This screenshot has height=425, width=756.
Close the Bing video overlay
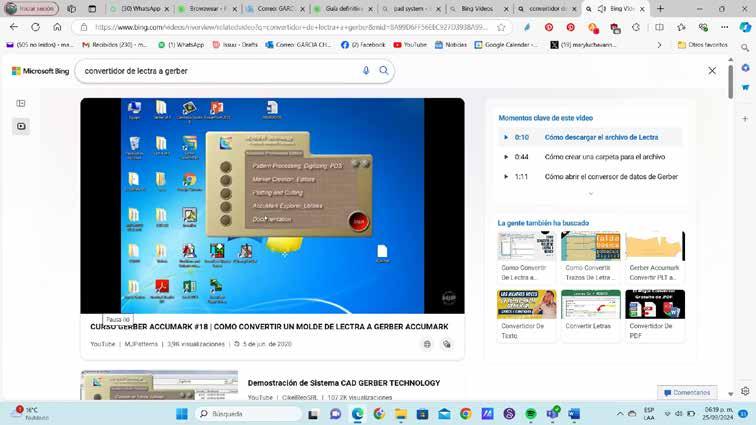pos(712,70)
